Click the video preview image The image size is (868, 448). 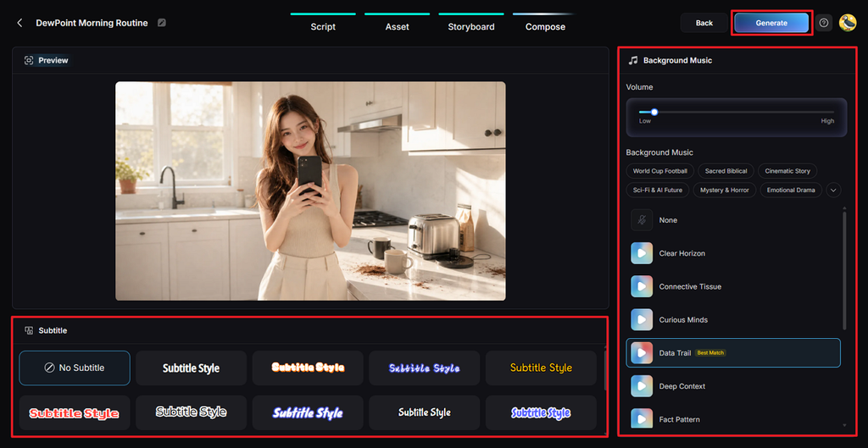310,191
